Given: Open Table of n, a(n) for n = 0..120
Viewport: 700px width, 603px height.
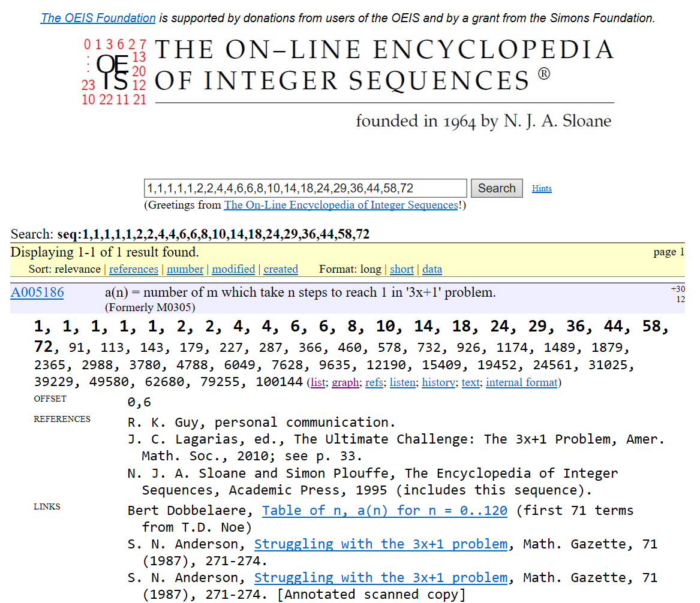Looking at the screenshot, I should pos(384,510).
